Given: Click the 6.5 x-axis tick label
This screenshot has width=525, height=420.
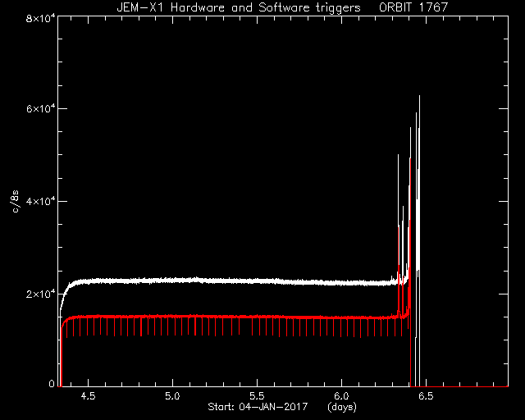Looking at the screenshot, I should [x=426, y=396].
